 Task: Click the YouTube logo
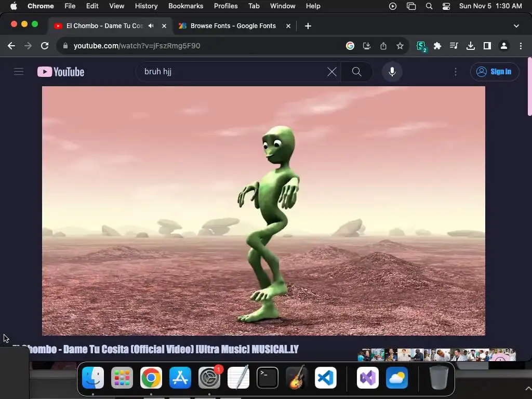click(61, 72)
